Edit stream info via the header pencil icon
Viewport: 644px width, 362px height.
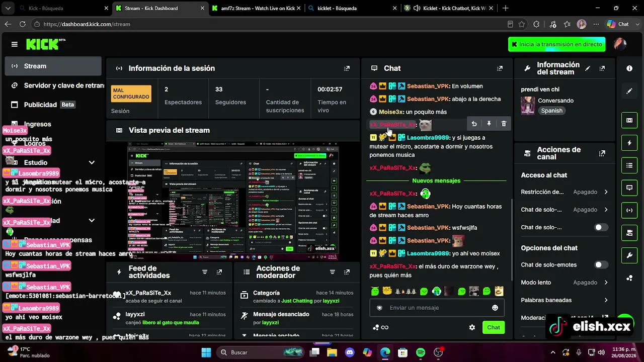tap(588, 68)
